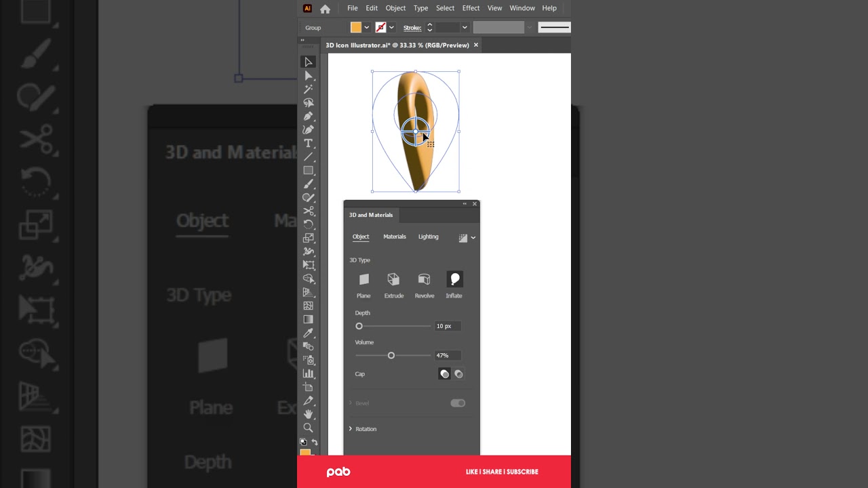Open variable width profile dropdown
Image resolution: width=868 pixels, height=488 pixels.
(530, 28)
